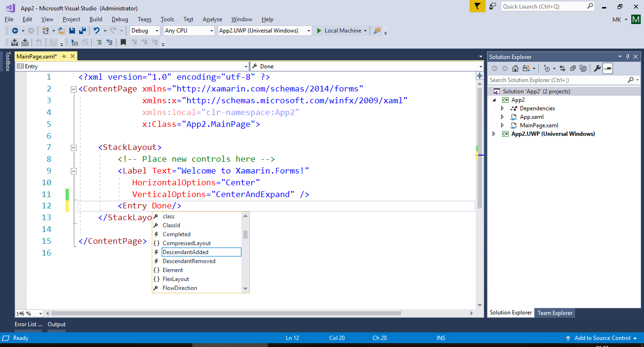The height and width of the screenshot is (347, 644).
Task: Collapse the StackLayout code block
Action: (74, 147)
